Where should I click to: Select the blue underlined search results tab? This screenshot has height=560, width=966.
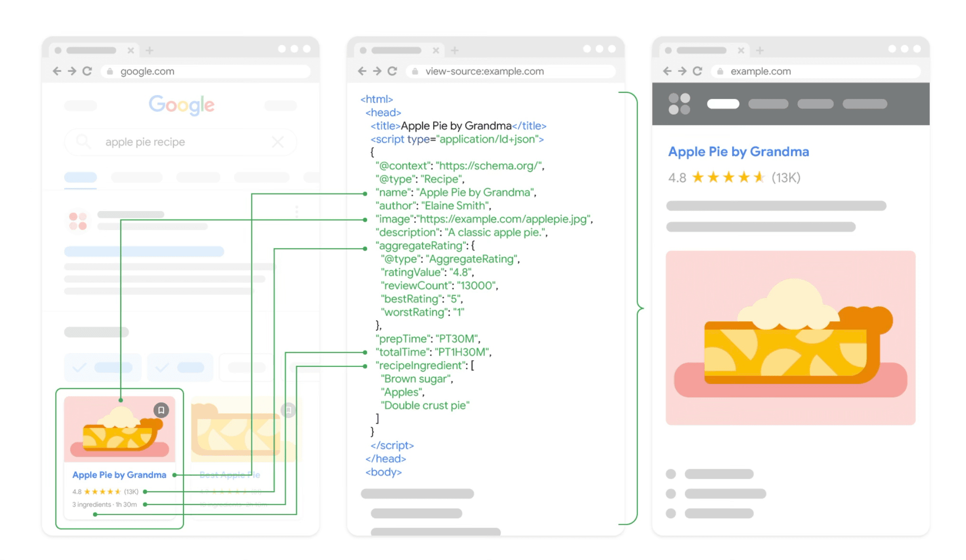click(x=80, y=178)
